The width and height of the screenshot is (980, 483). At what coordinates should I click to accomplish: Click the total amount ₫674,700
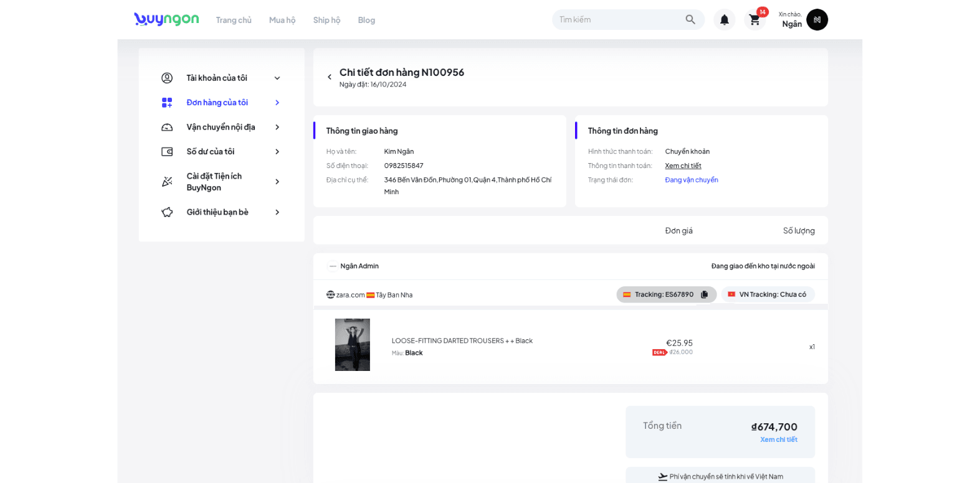(774, 427)
